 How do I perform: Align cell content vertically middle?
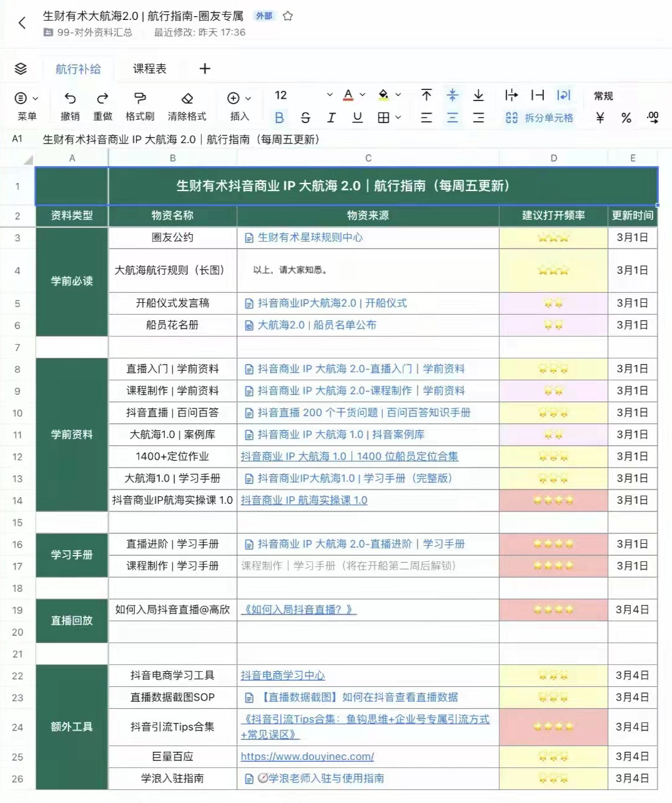click(453, 95)
